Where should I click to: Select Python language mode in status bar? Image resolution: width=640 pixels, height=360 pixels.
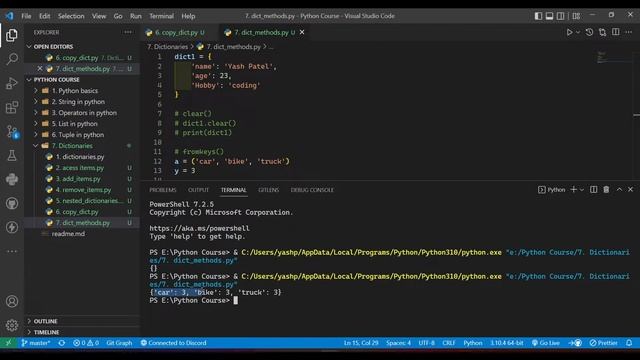coord(473,343)
